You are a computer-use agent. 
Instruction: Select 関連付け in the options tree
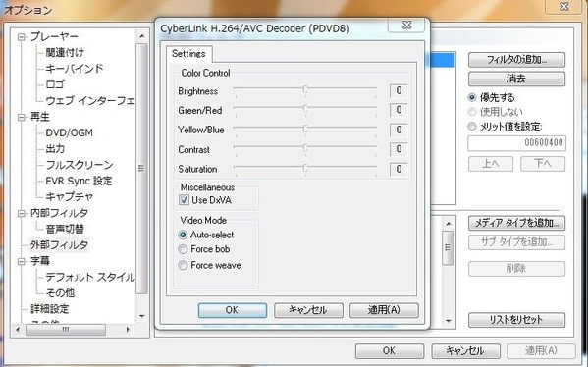pyautogui.click(x=65, y=53)
